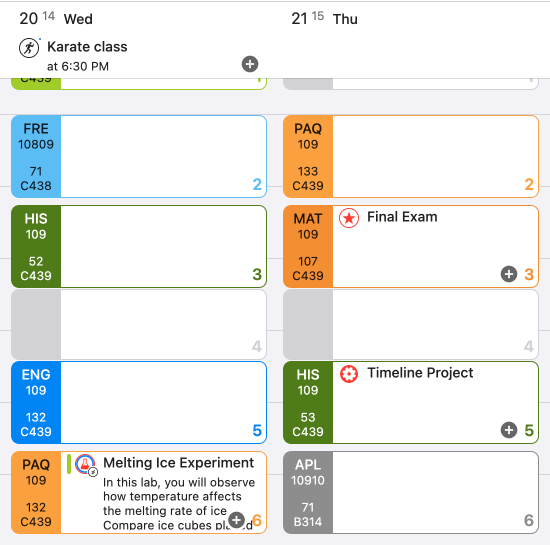Select Wednesday's HIS 109 period 3 lesson

[139, 247]
